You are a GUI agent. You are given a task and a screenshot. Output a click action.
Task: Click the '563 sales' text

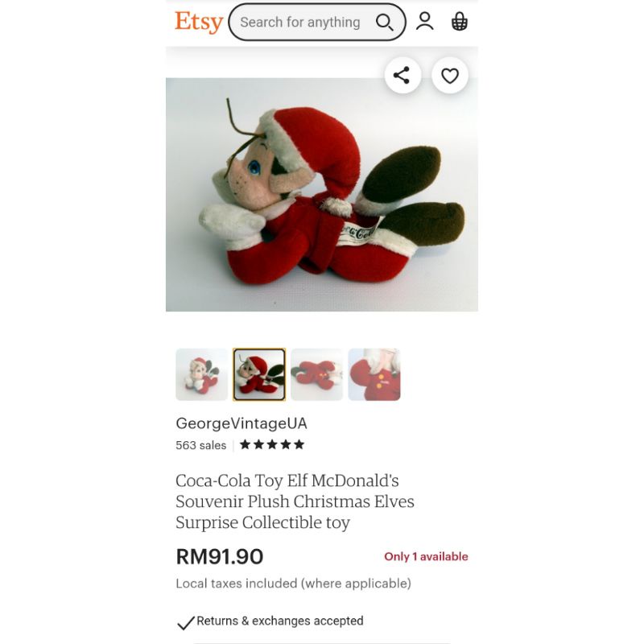(200, 445)
